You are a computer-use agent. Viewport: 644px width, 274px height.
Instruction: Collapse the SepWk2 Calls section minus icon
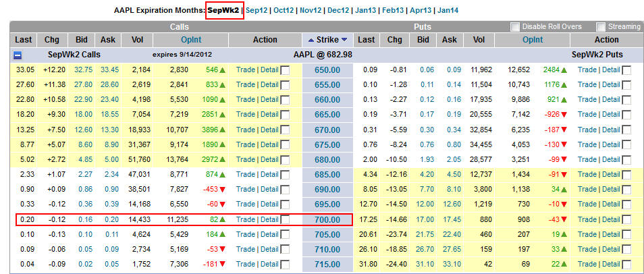pyautogui.click(x=18, y=55)
